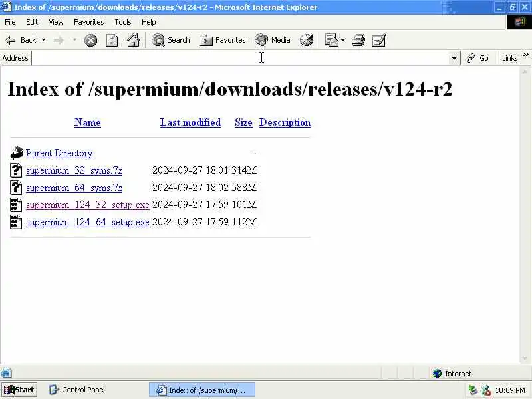Viewport: 532px width, 399px height.
Task: Select Index of /supermium taskbar button
Action: [x=202, y=390]
